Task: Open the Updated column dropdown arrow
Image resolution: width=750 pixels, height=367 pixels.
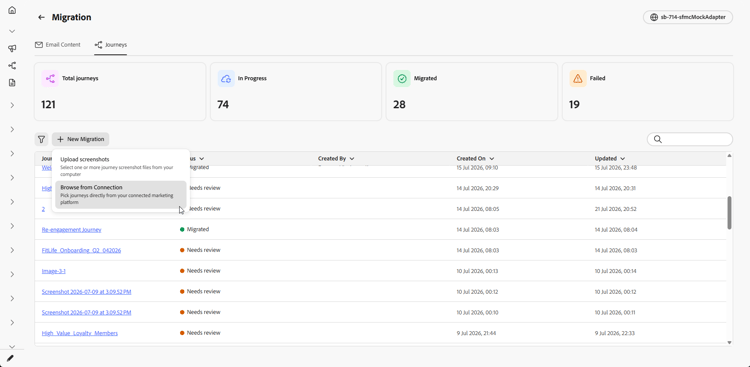Action: [x=622, y=158]
